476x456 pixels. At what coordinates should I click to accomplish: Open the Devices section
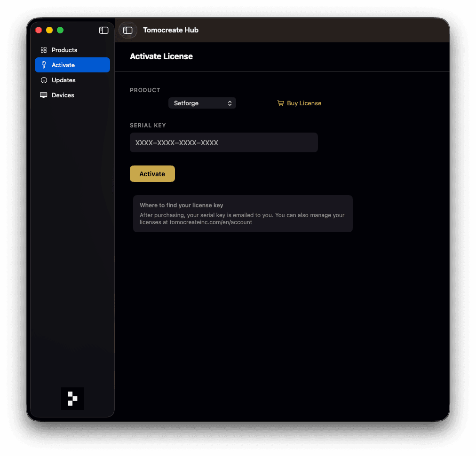point(72,95)
